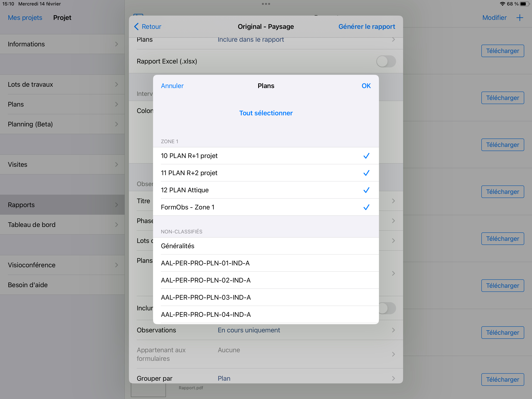Go back to Mes projets
532x399 pixels.
point(25,18)
